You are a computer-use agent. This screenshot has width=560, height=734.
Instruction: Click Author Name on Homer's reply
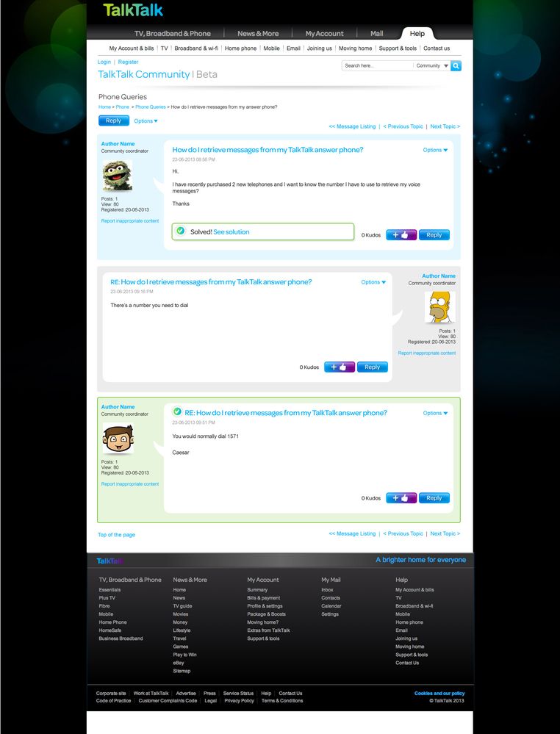point(439,276)
